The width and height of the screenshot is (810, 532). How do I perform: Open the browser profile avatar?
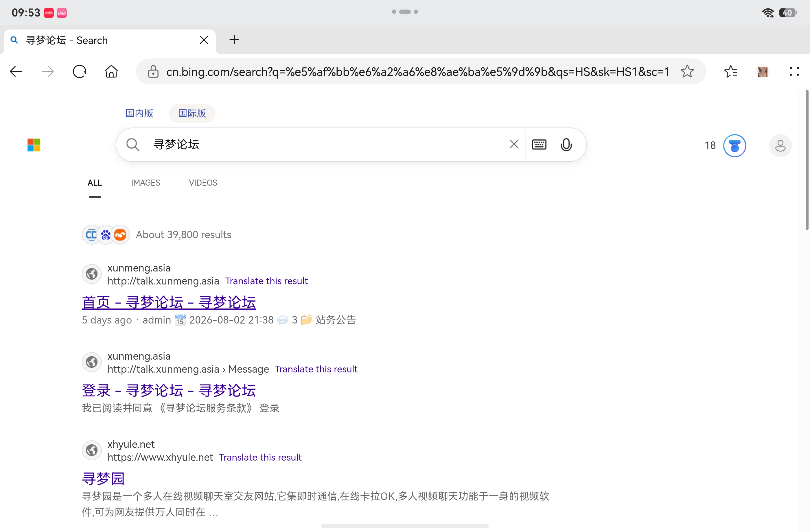[762, 71]
